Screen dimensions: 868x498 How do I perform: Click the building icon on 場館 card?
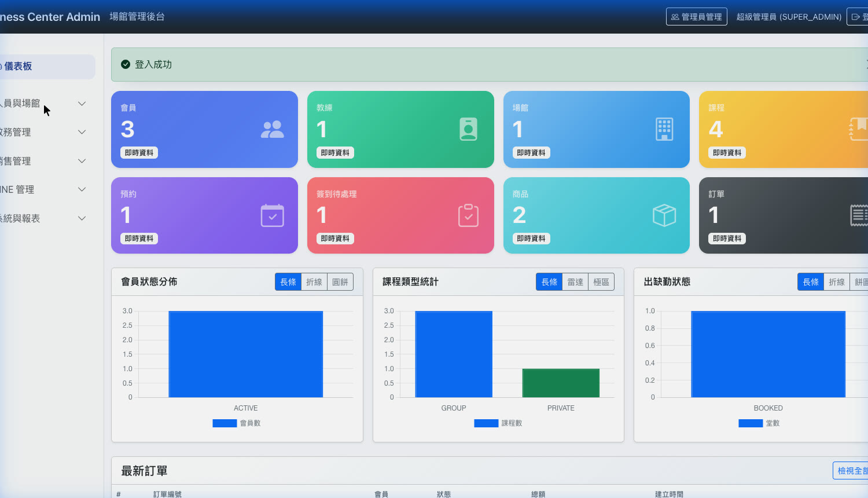pos(664,129)
